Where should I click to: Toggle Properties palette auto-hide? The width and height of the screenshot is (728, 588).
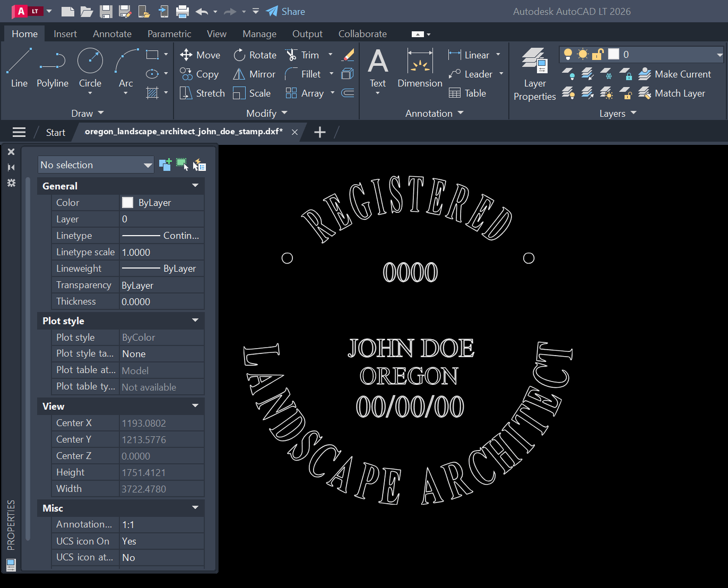click(11, 168)
